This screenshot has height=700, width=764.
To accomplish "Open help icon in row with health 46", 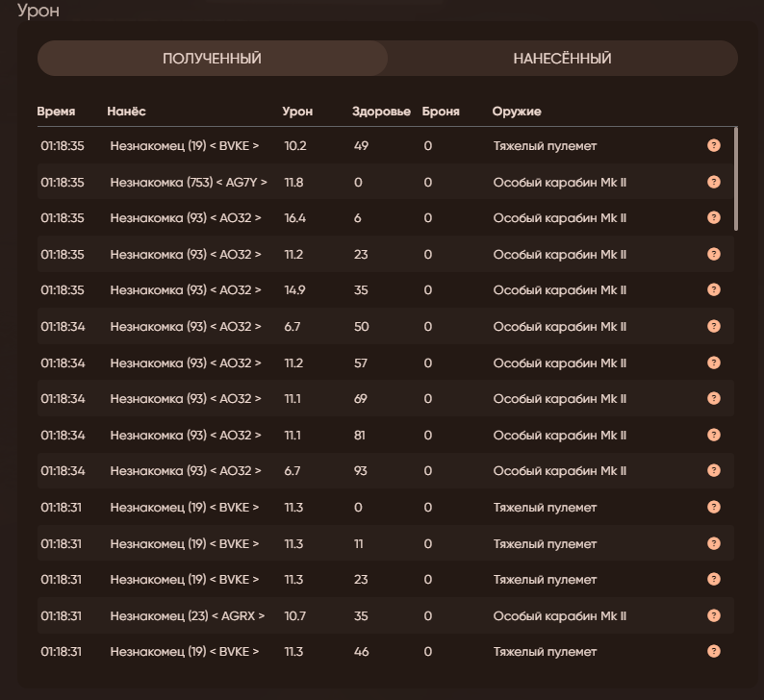I will click(x=714, y=651).
